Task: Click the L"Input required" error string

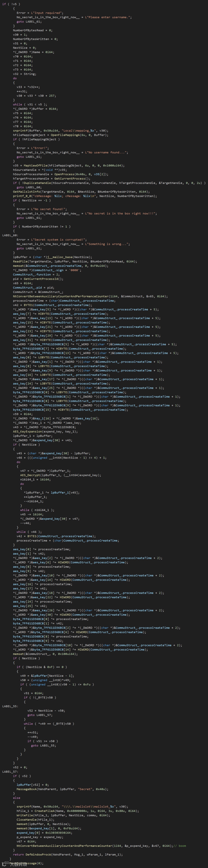Action: (47, 13)
